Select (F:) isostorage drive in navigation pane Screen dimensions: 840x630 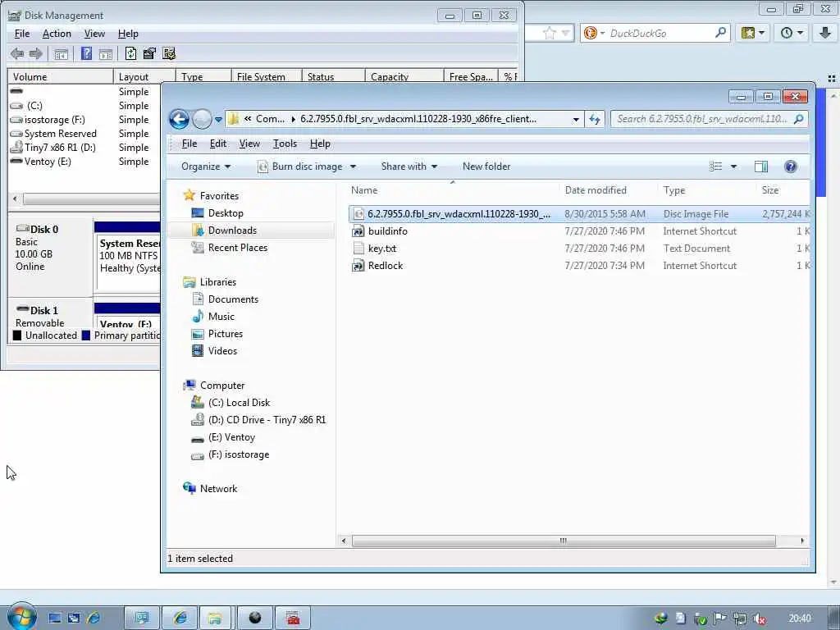coord(239,454)
